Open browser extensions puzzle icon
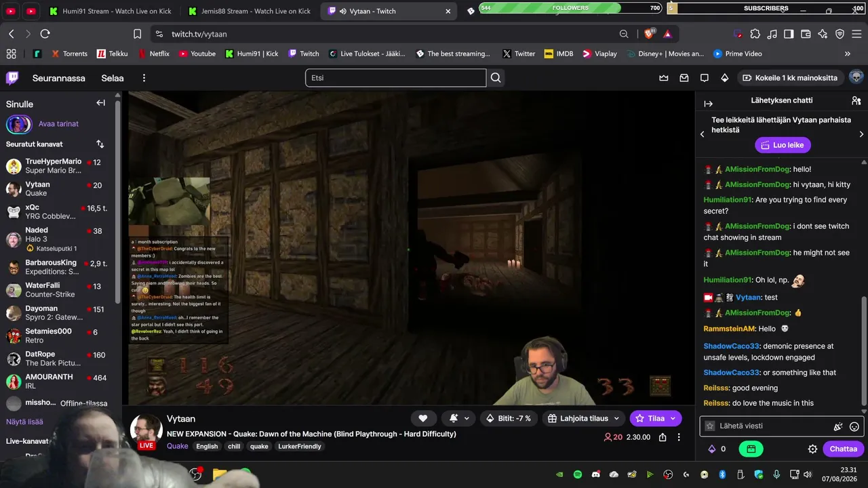Screen dimensions: 868x488 [755, 34]
